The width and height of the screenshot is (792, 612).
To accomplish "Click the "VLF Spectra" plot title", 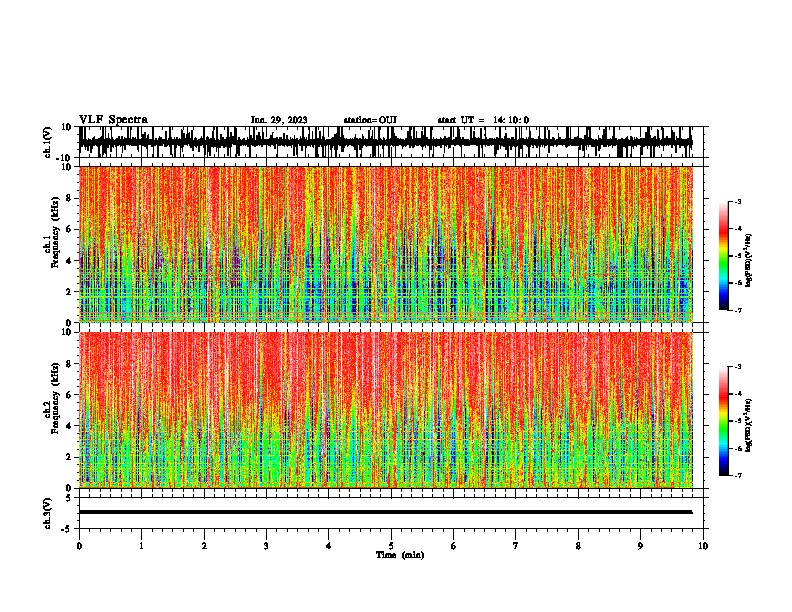I will point(113,120).
